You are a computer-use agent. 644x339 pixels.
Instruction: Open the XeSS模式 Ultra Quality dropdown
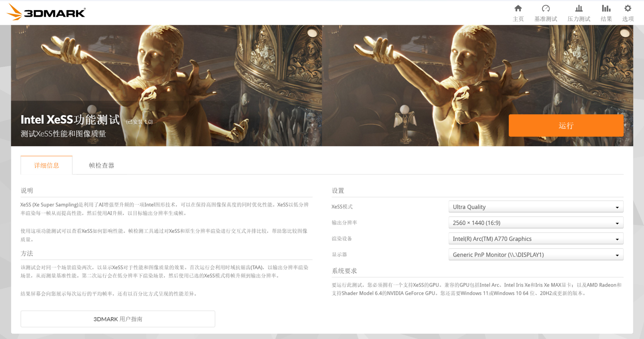pyautogui.click(x=536, y=207)
